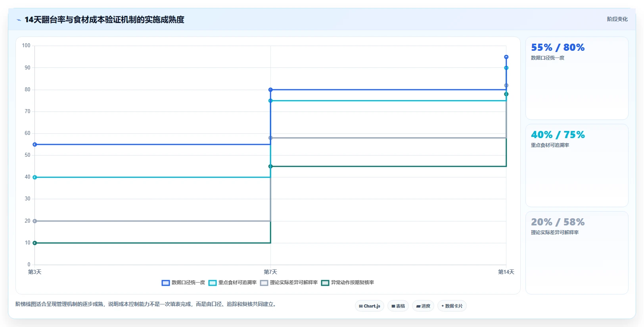Click the 理论实际差异可解释率 card label
The width and height of the screenshot is (644, 327).
point(555,233)
